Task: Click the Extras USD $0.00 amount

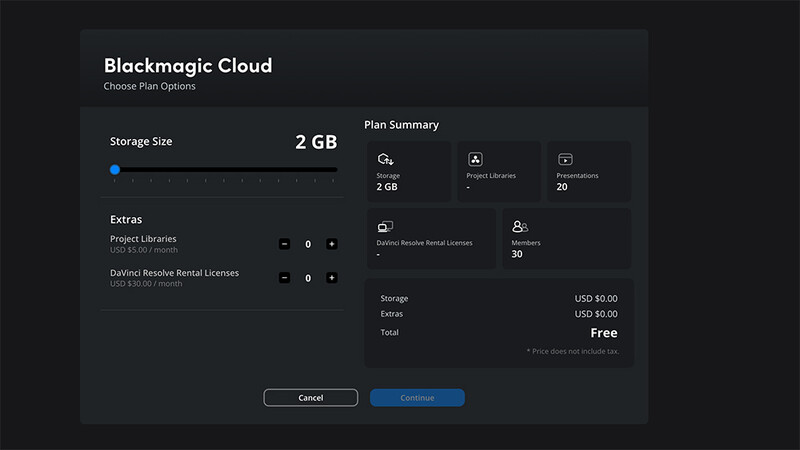Action: tap(596, 314)
